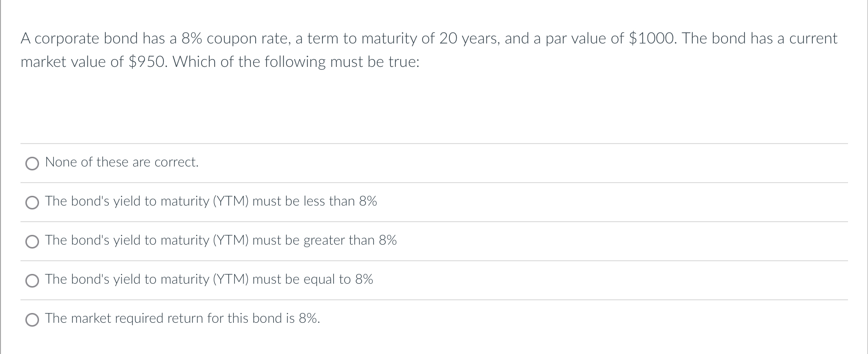Select the radio button for YTM greater than 8%
Viewport: 868px width, 354px height.
32,242
